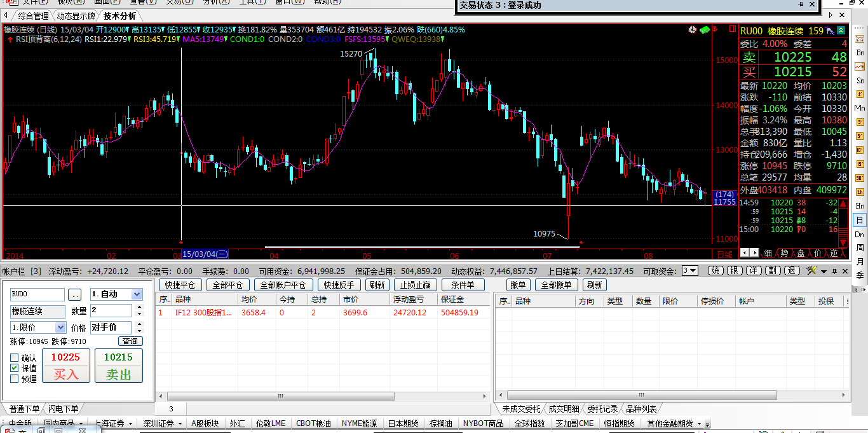Viewport: 868px width, 433px height.
Task: Open the 成交明细 tab
Action: (563, 409)
